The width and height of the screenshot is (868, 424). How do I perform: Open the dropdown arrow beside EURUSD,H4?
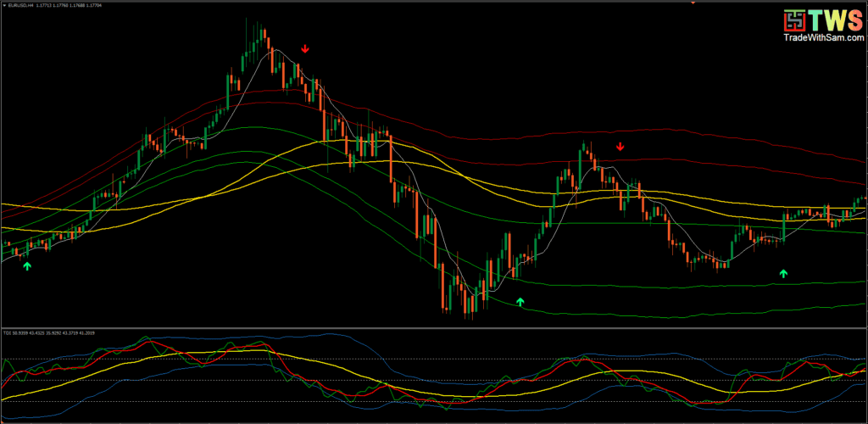coord(4,6)
